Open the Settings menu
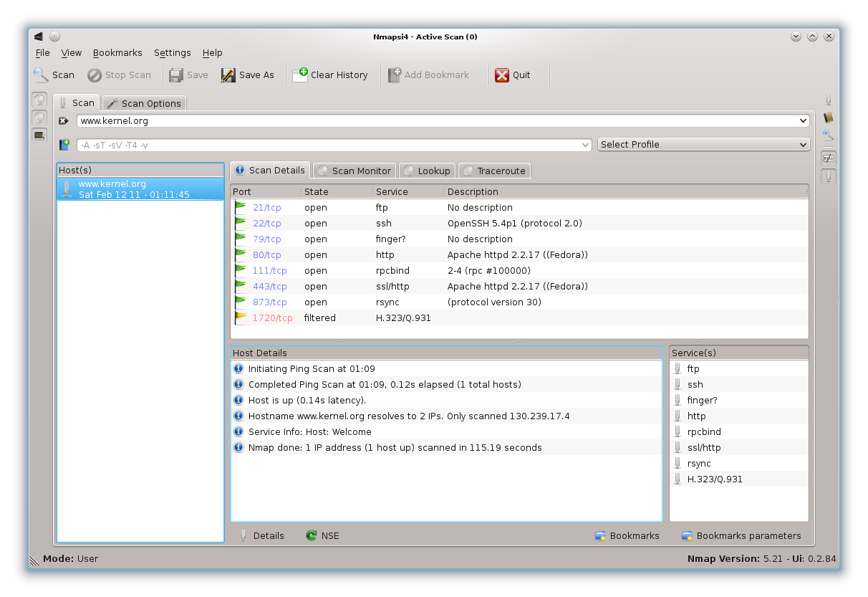This screenshot has height=597, width=868. pyautogui.click(x=172, y=53)
